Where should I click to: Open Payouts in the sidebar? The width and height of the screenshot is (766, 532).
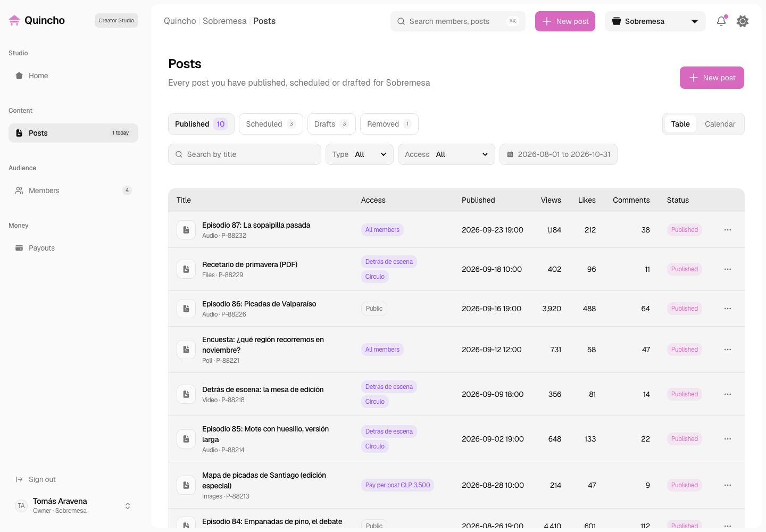point(73,248)
